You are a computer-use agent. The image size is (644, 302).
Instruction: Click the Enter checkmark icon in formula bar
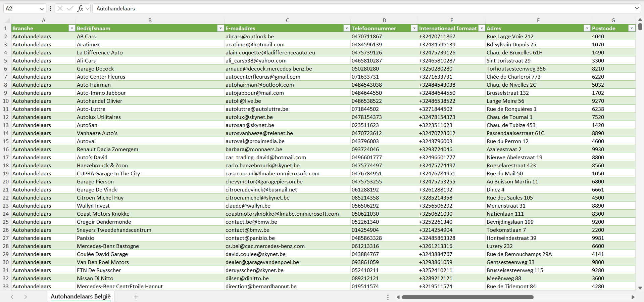click(x=70, y=8)
